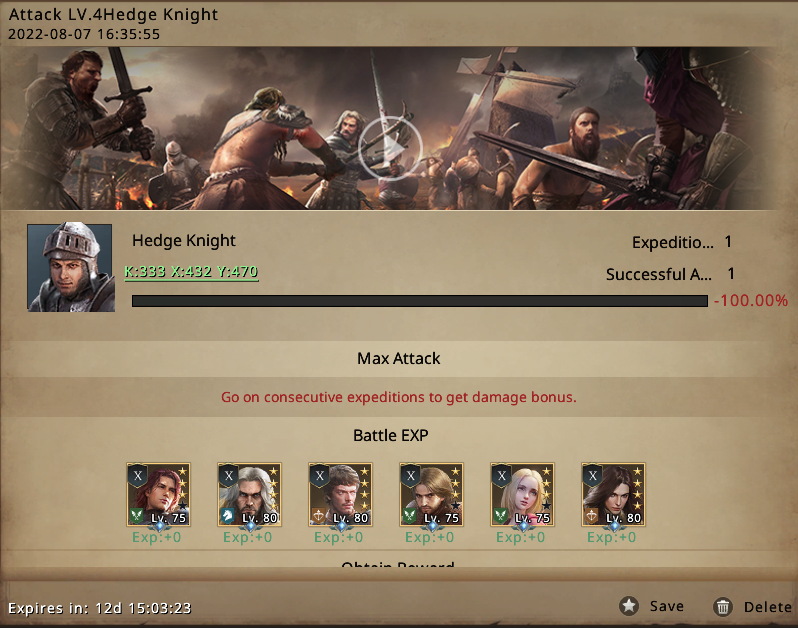
Task: Click the Battle EXP section header
Action: point(391,436)
